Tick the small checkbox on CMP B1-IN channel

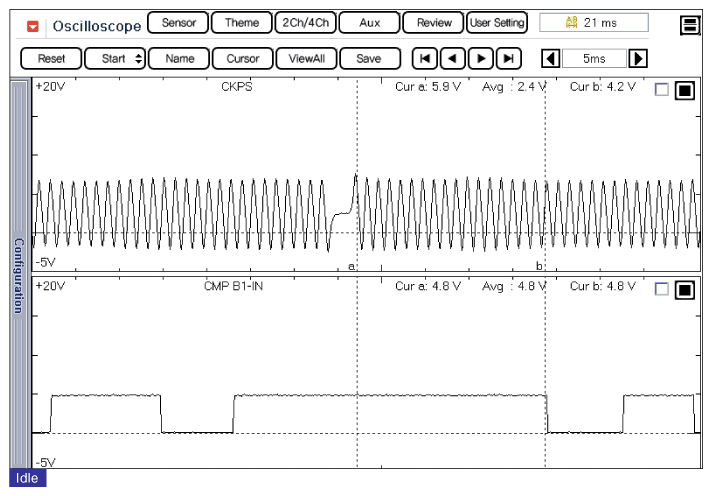[x=661, y=290]
